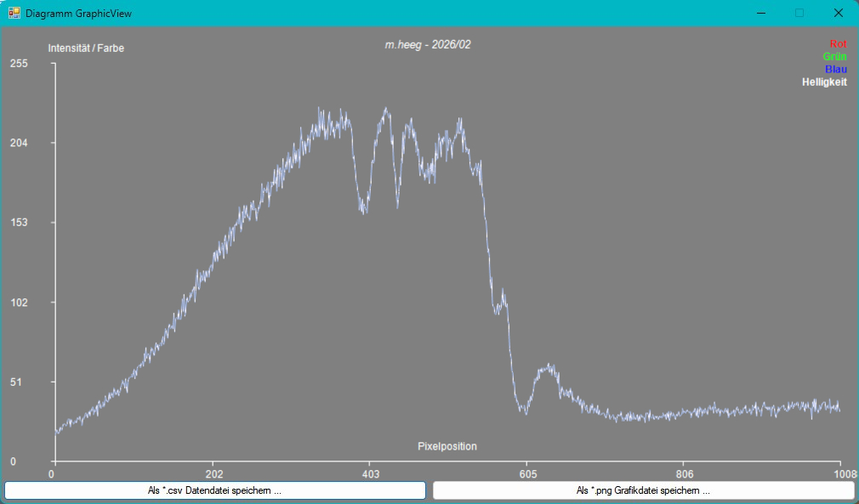Viewport: 859px width, 504px height.
Task: Click the Intensität / Farbe axis title
Action: tap(86, 48)
